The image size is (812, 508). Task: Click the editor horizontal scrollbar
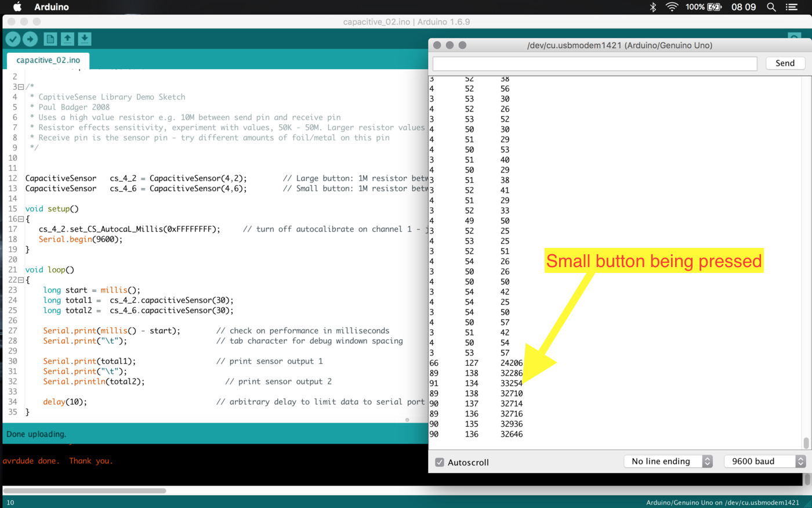(86, 491)
